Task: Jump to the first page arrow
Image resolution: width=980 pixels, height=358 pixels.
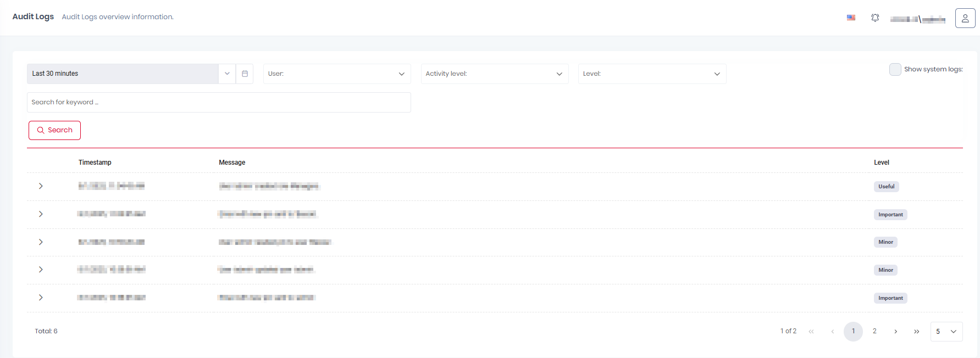Action: (x=811, y=331)
